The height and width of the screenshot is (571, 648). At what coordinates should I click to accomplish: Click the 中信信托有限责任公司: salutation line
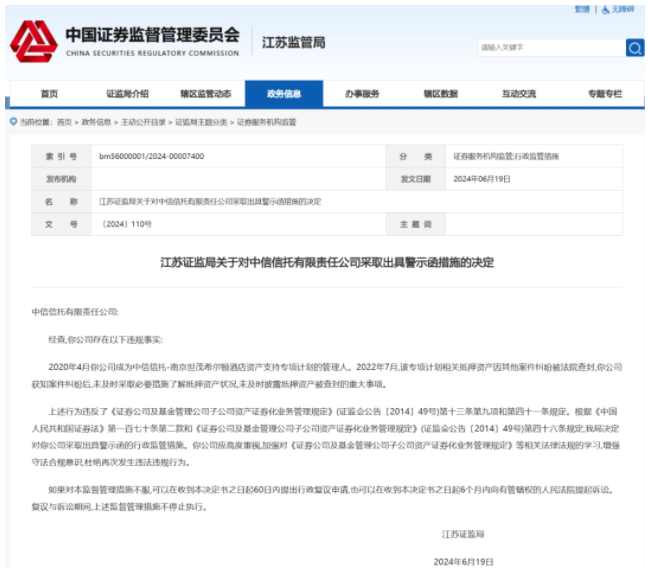tap(75, 312)
